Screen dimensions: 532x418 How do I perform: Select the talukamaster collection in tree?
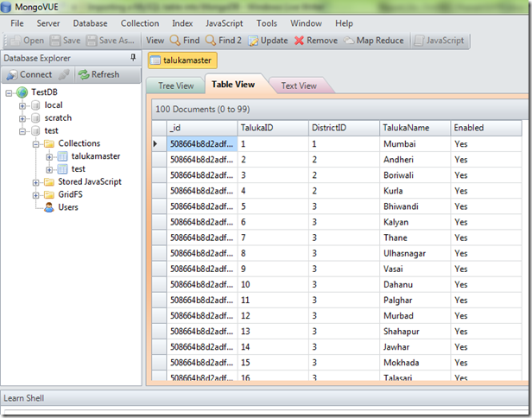click(x=95, y=156)
